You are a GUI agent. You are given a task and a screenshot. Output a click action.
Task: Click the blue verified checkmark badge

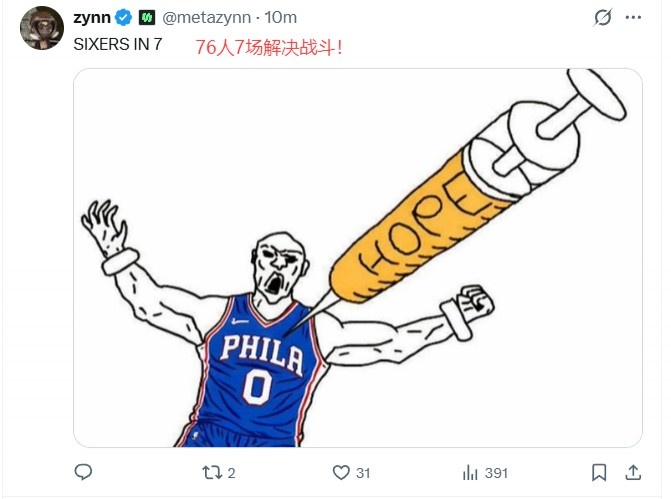pyautogui.click(x=124, y=18)
